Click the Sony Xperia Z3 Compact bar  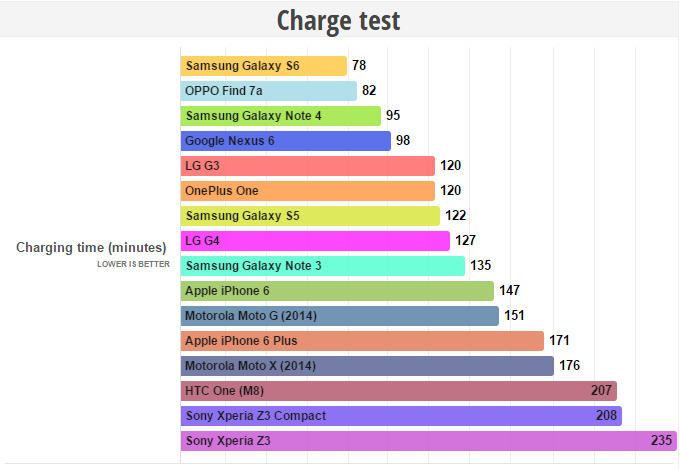tap(401, 416)
